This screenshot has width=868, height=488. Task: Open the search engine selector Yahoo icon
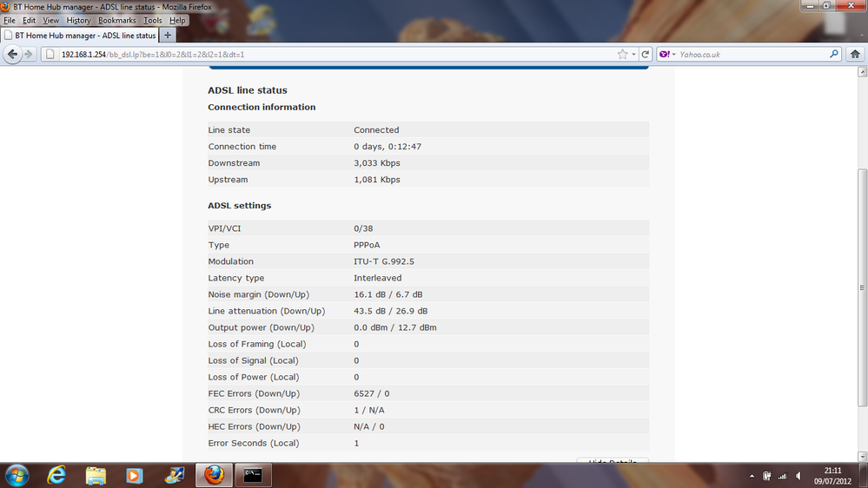tap(667, 54)
